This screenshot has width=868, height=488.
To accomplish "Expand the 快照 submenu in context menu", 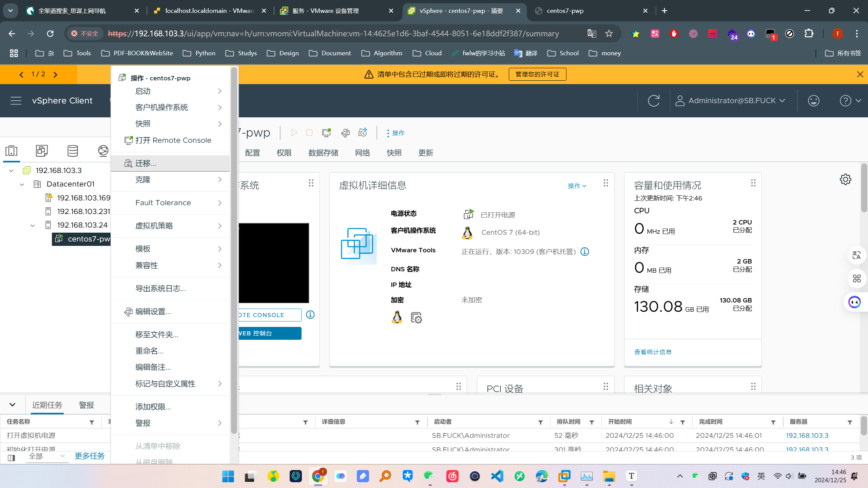I will tap(170, 124).
